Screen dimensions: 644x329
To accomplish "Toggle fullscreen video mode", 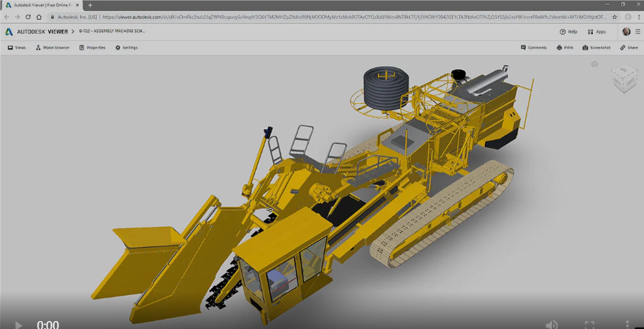I will [589, 323].
